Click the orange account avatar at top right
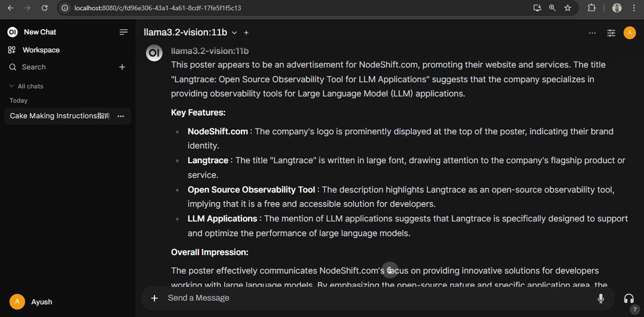Image resolution: width=644 pixels, height=317 pixels. coord(630,33)
